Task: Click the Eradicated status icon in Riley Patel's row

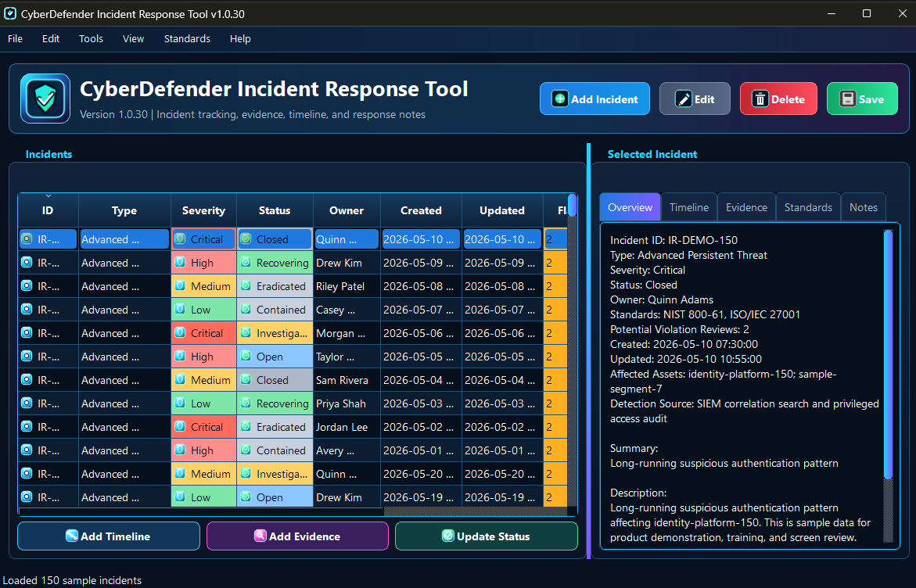Action: pyautogui.click(x=246, y=286)
